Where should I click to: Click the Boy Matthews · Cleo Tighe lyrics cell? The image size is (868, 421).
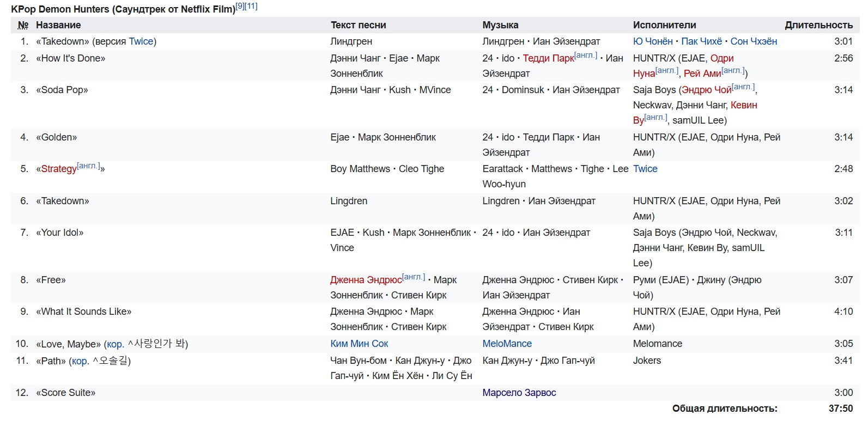(387, 169)
